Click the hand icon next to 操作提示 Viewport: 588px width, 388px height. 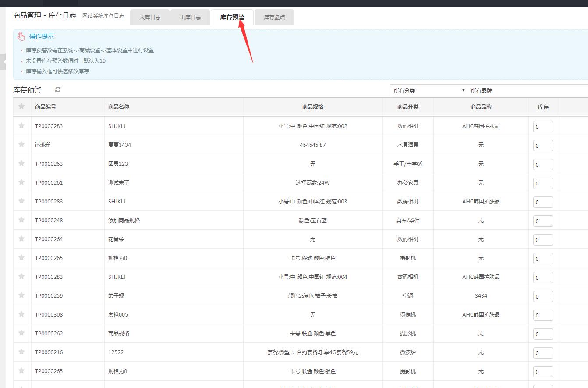(x=21, y=36)
